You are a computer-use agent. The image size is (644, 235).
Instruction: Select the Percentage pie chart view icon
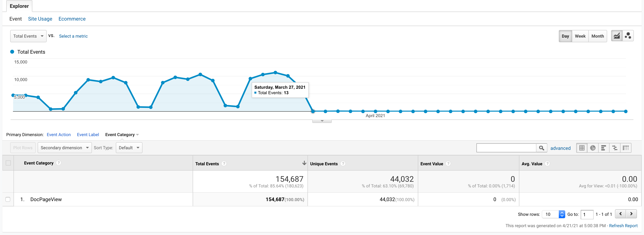[x=593, y=148]
